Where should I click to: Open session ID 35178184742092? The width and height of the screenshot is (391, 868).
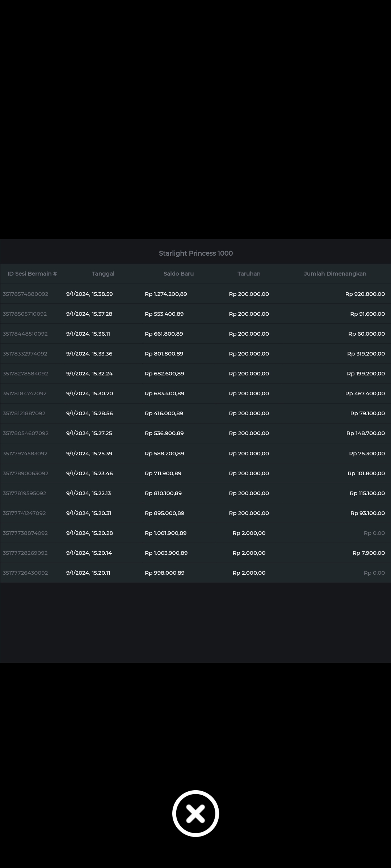pos(25,393)
